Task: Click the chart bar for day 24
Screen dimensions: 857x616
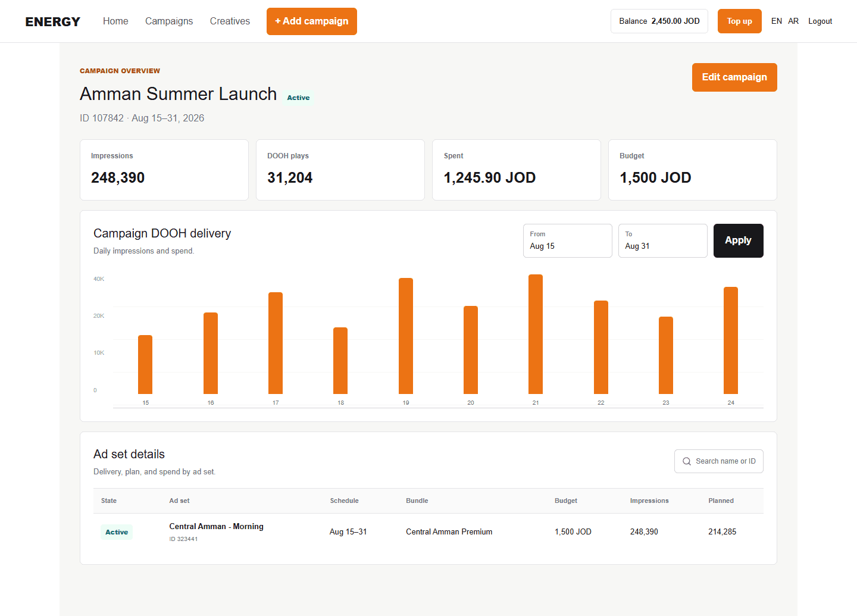Action: coord(731,340)
